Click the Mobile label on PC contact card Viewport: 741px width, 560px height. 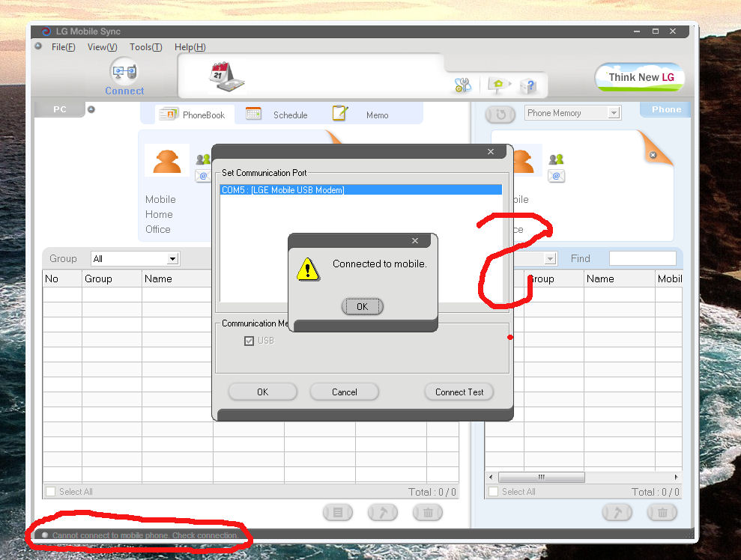160,199
